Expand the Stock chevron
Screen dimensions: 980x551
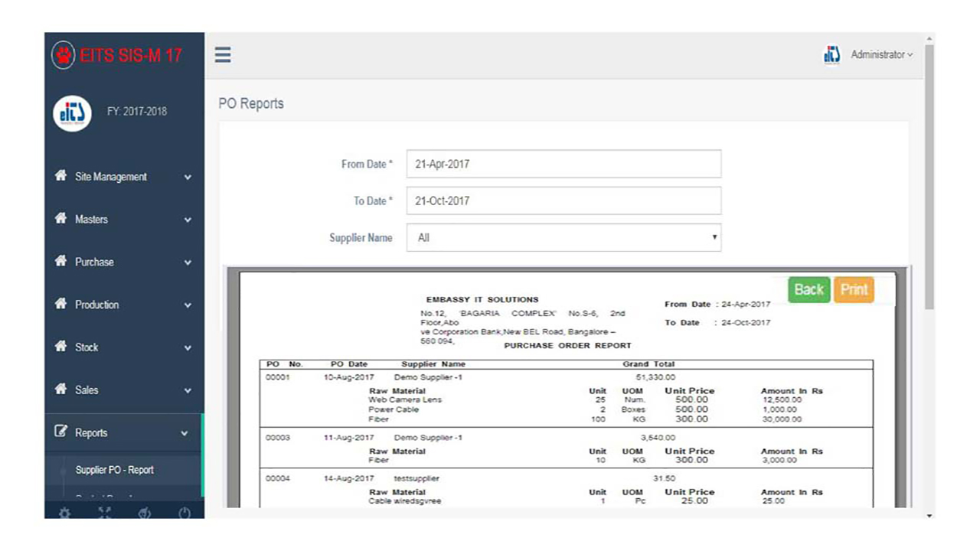(x=188, y=348)
